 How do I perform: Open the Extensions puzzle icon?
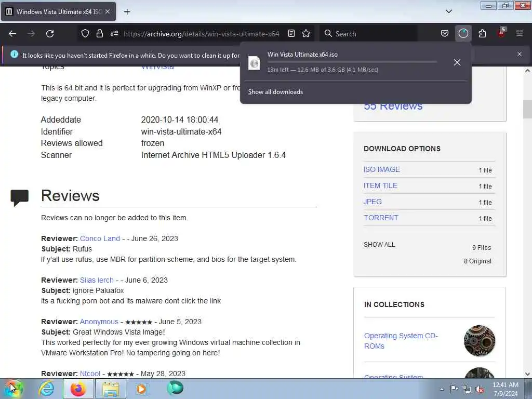point(482,34)
